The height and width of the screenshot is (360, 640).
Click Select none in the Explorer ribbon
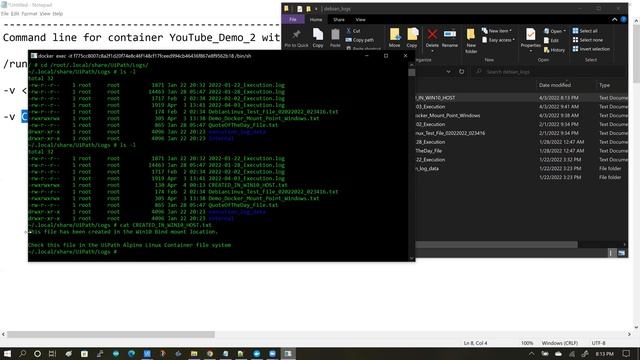[x=588, y=40]
